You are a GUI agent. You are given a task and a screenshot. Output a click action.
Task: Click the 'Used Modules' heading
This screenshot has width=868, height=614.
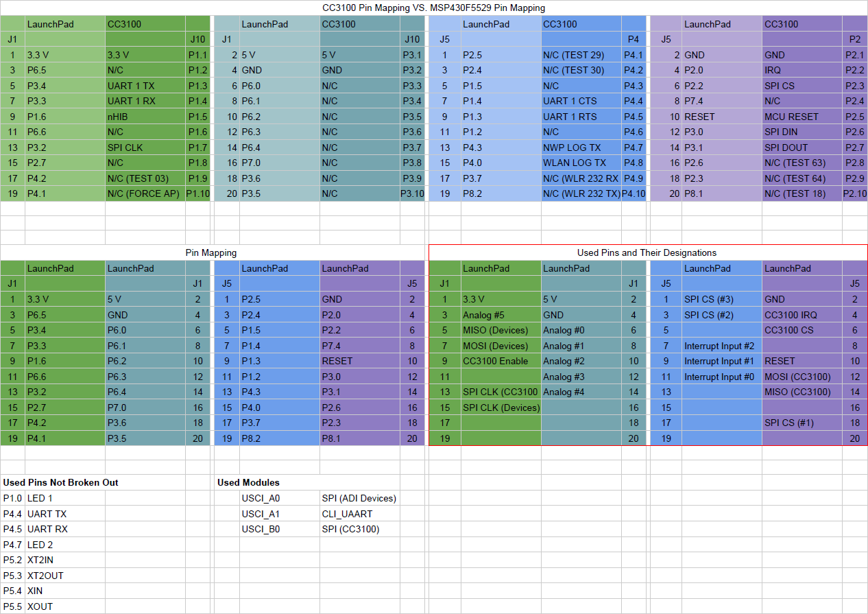coord(248,482)
